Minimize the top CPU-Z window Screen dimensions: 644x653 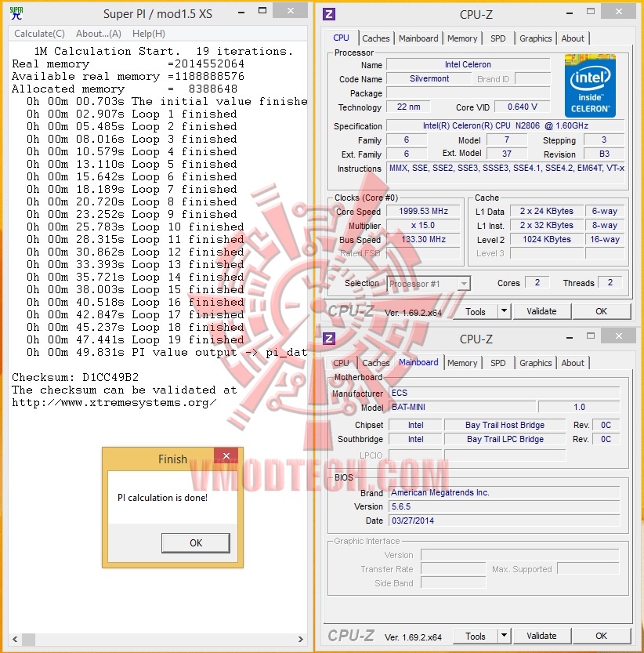click(x=570, y=13)
